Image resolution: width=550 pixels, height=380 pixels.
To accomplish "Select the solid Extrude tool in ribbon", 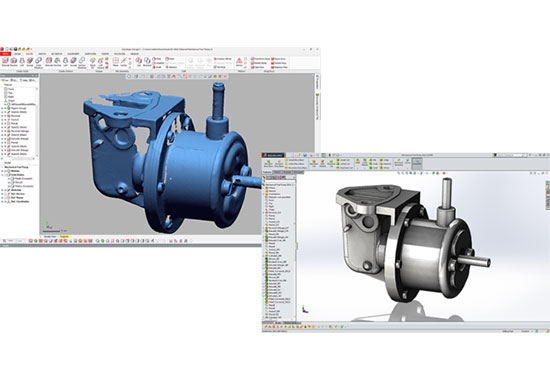I will (x=5, y=61).
